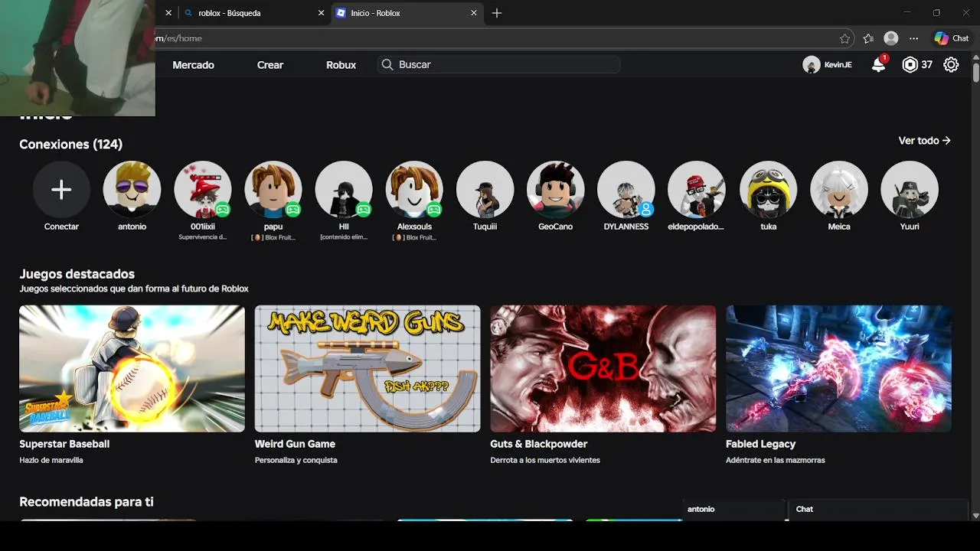This screenshot has height=551, width=980.
Task: Click the Buscar search field
Action: (x=499, y=65)
